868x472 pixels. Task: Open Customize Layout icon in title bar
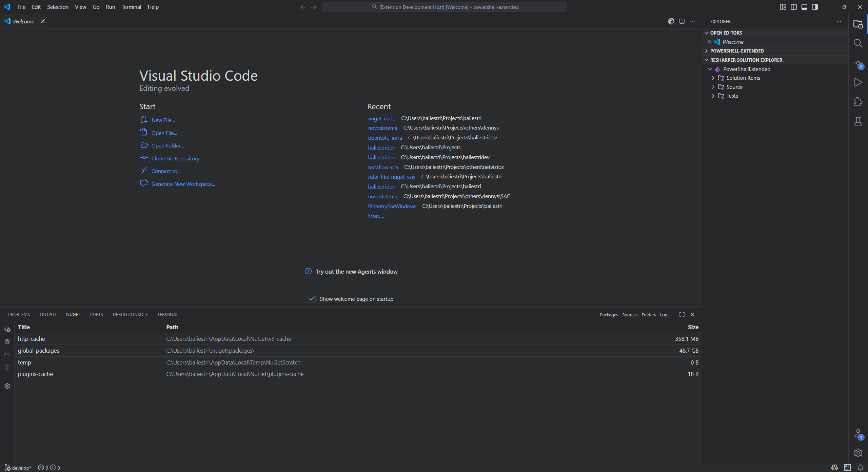click(783, 7)
